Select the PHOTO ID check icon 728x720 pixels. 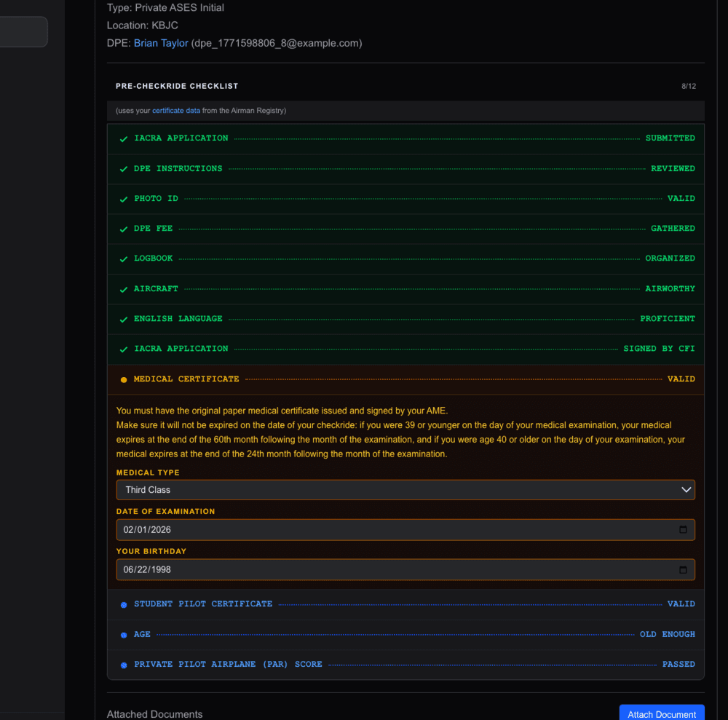click(124, 198)
